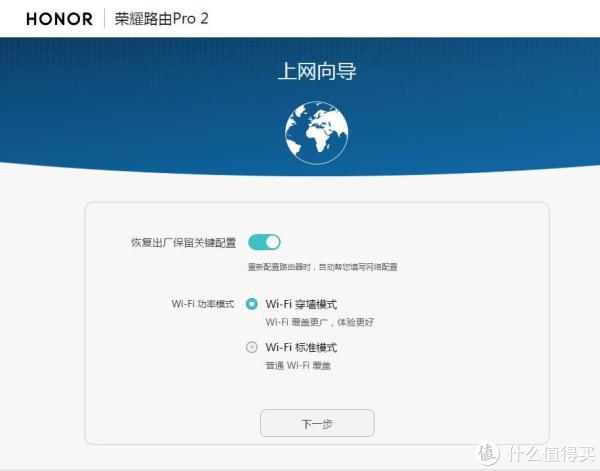Click the Wi-Fi 覆盖更广，体验更好 description
The width and height of the screenshot is (600, 471).
pyautogui.click(x=320, y=322)
